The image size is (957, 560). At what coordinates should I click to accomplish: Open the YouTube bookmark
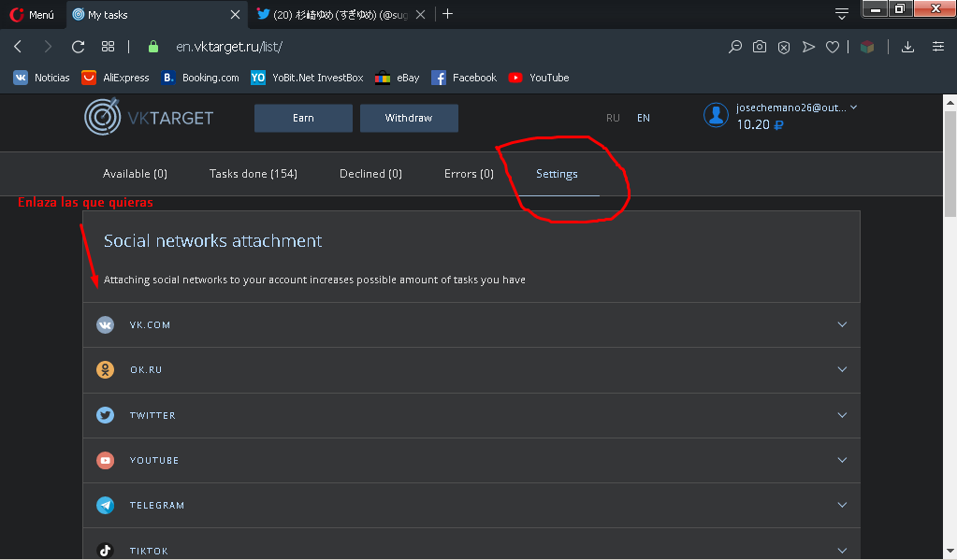pyautogui.click(x=539, y=78)
